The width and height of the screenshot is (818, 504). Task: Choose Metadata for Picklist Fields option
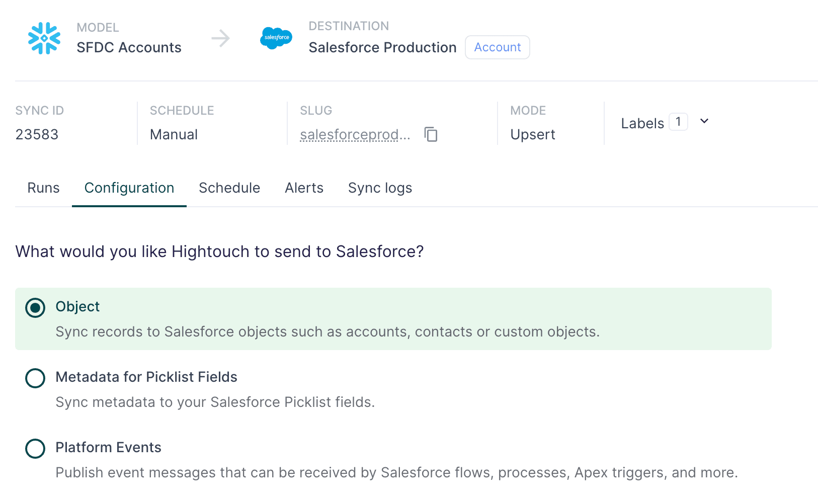click(35, 378)
